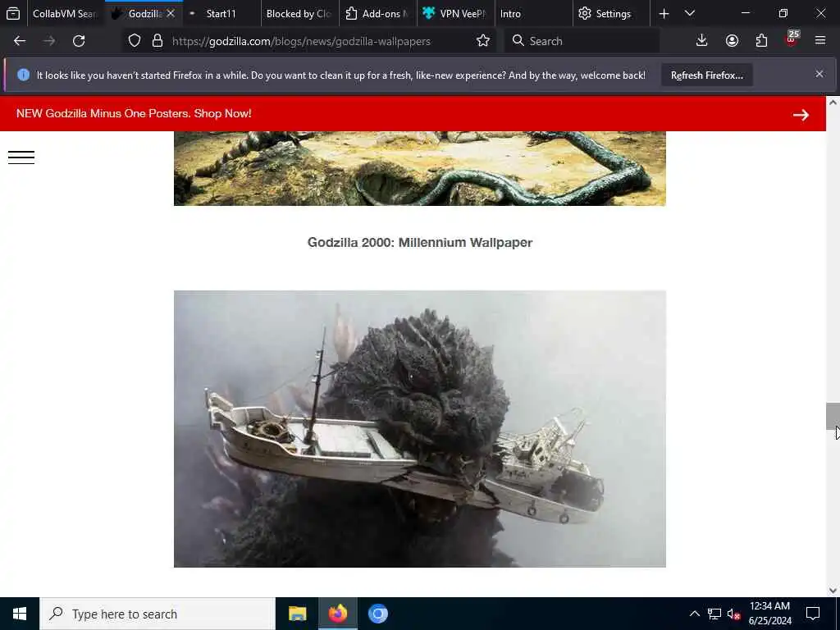Switch to CollabVM Search tab
This screenshot has height=630, width=840.
(x=66, y=14)
